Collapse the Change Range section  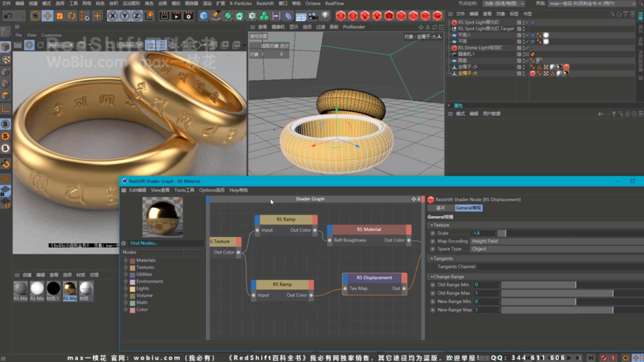431,277
